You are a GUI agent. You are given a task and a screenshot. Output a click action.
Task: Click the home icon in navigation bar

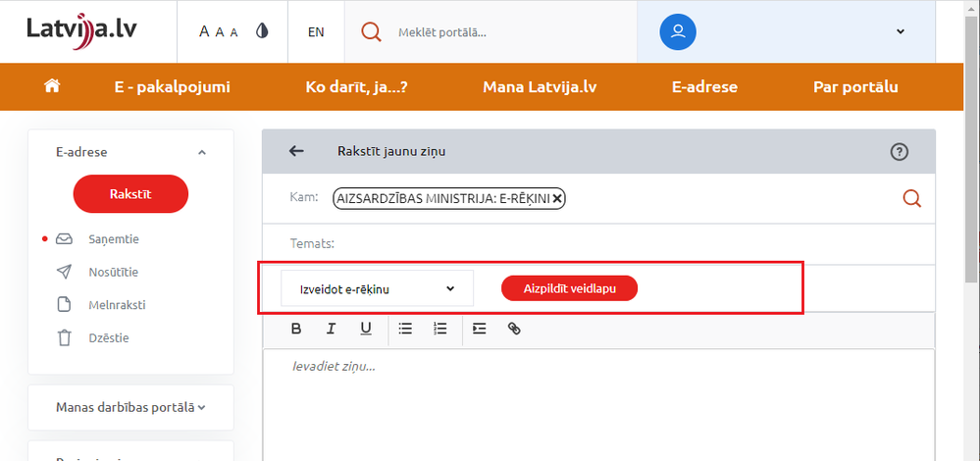pos(53,86)
